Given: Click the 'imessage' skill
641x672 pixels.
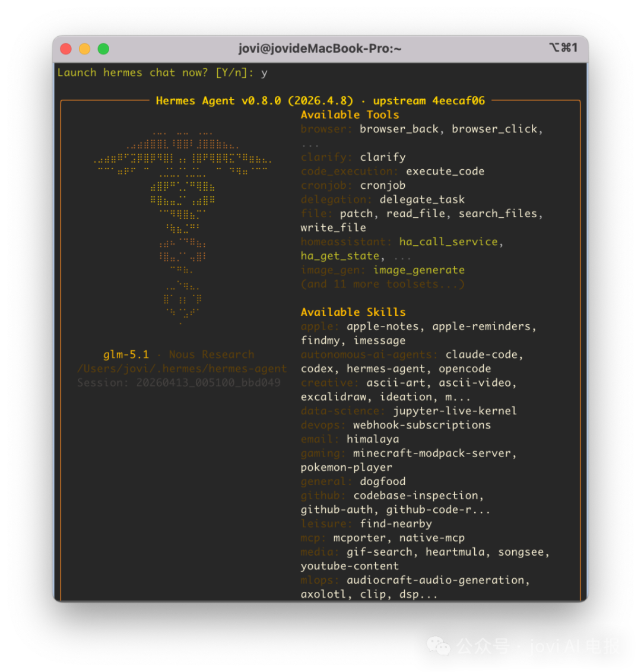Looking at the screenshot, I should point(380,340).
